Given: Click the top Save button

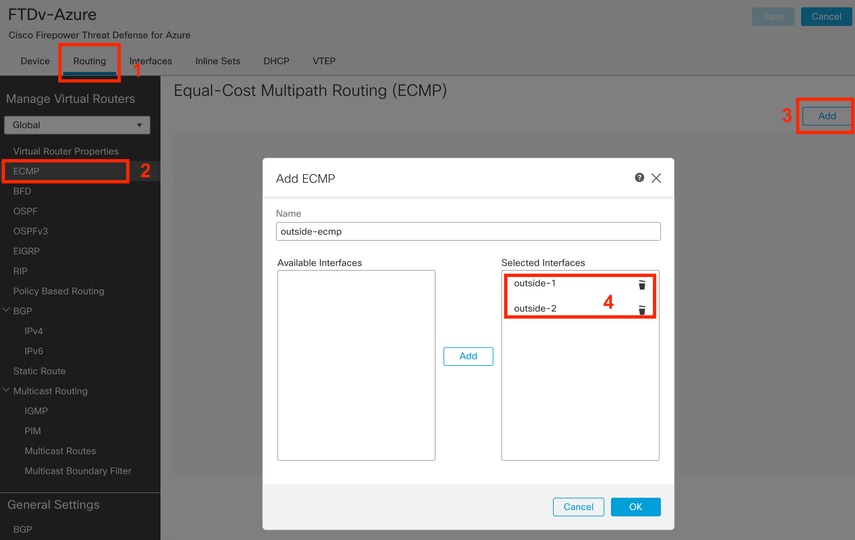Looking at the screenshot, I should click(773, 16).
